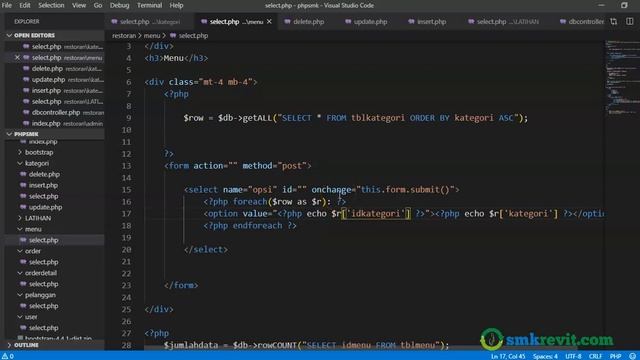Click the endforeach keyword on line 18
The image size is (640, 360).
point(258,225)
